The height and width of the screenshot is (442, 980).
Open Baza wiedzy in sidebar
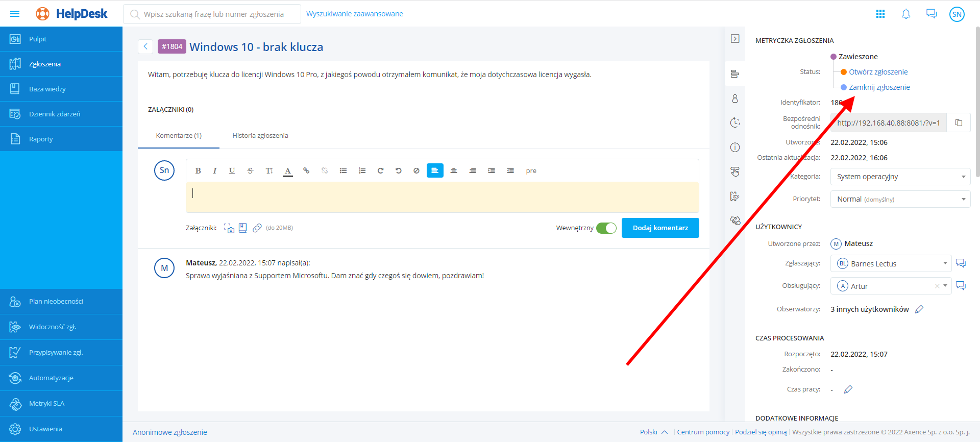point(47,89)
